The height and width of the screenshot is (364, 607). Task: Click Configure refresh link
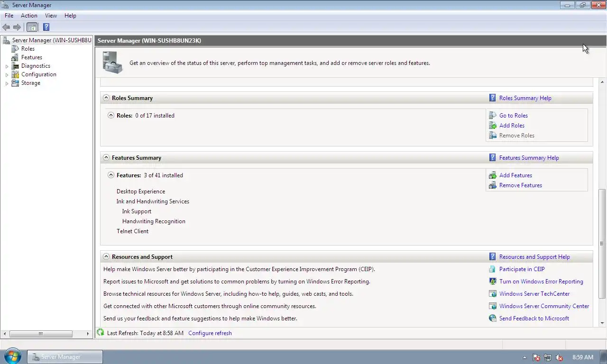[210, 333]
